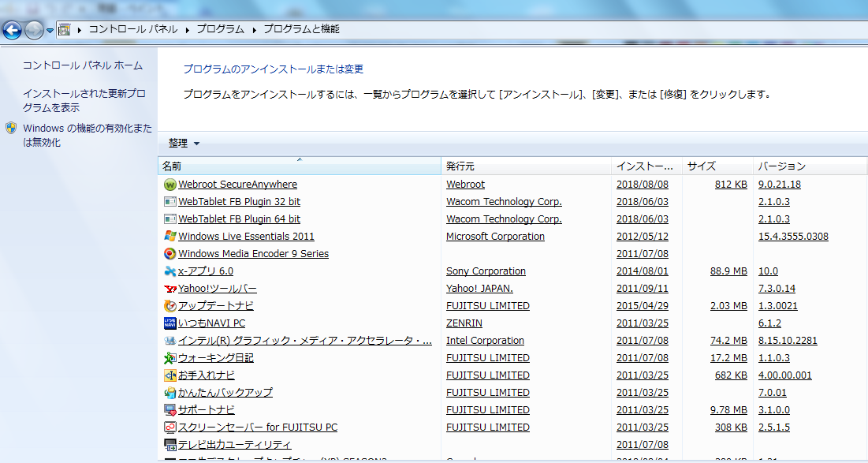Click the x-アプリ 6.0 program icon
This screenshot has height=463, width=868.
170,271
